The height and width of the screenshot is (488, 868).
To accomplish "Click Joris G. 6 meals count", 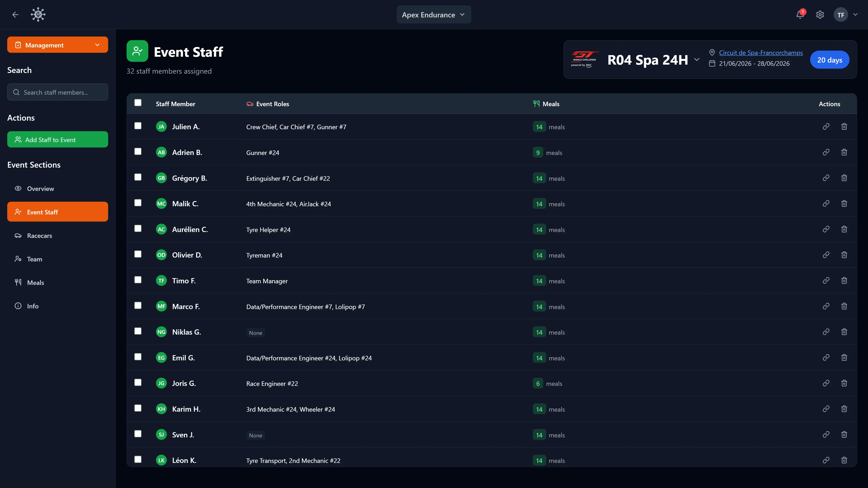I will (x=538, y=384).
